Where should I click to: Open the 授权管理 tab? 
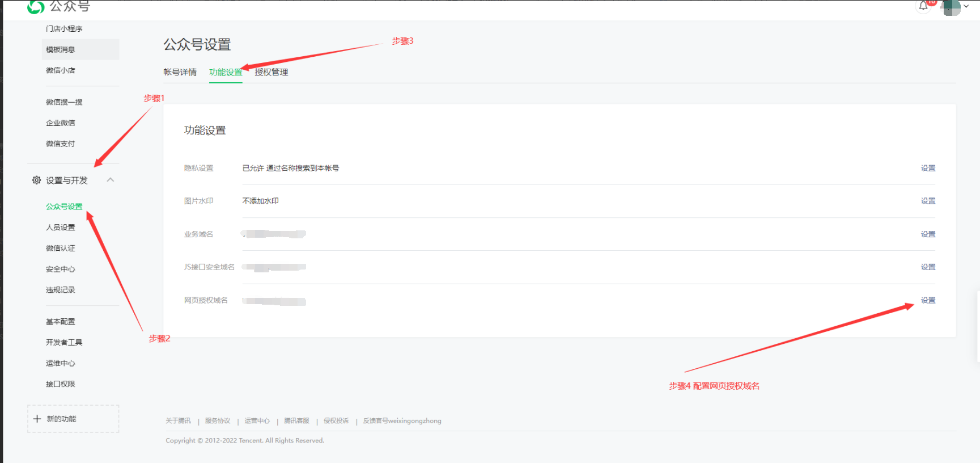pyautogui.click(x=271, y=72)
